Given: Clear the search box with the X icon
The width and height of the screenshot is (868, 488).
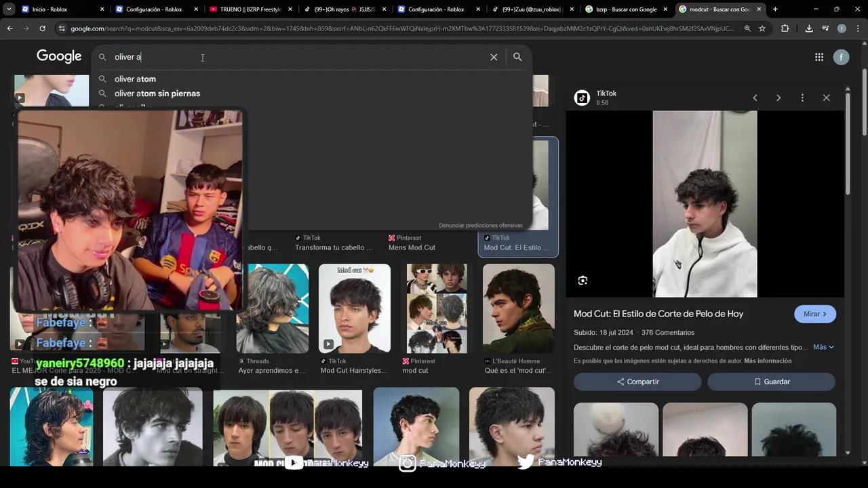Looking at the screenshot, I should [494, 57].
